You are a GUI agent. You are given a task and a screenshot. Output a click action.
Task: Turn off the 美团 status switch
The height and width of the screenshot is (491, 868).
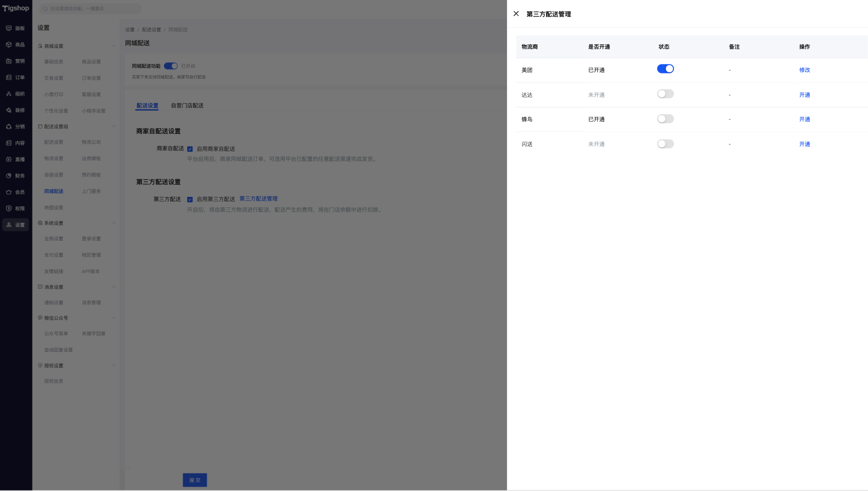tap(665, 69)
